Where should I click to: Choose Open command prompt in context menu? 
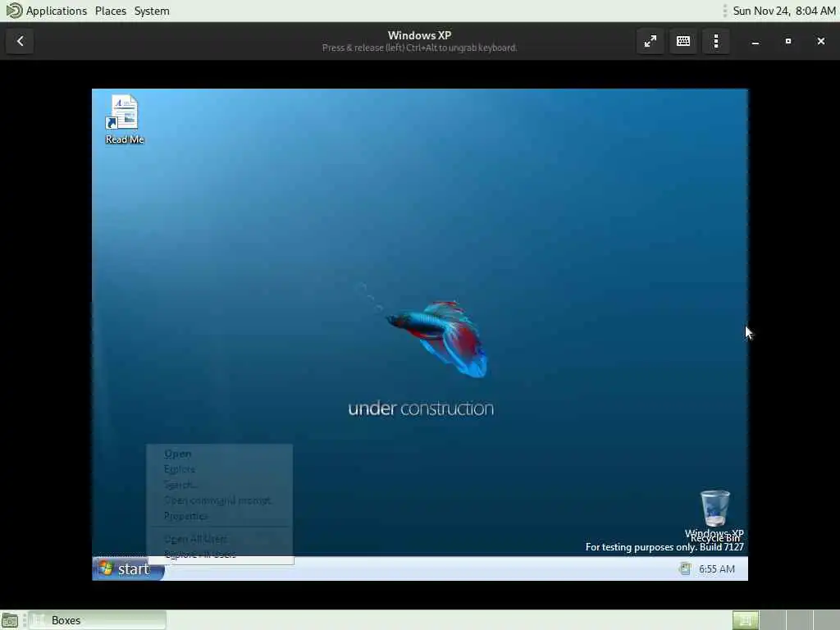pos(220,500)
